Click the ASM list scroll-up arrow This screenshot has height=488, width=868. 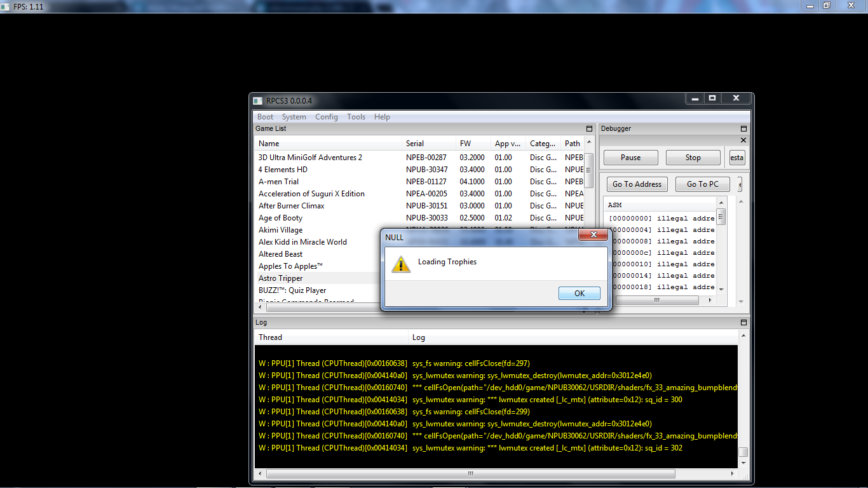click(x=721, y=203)
